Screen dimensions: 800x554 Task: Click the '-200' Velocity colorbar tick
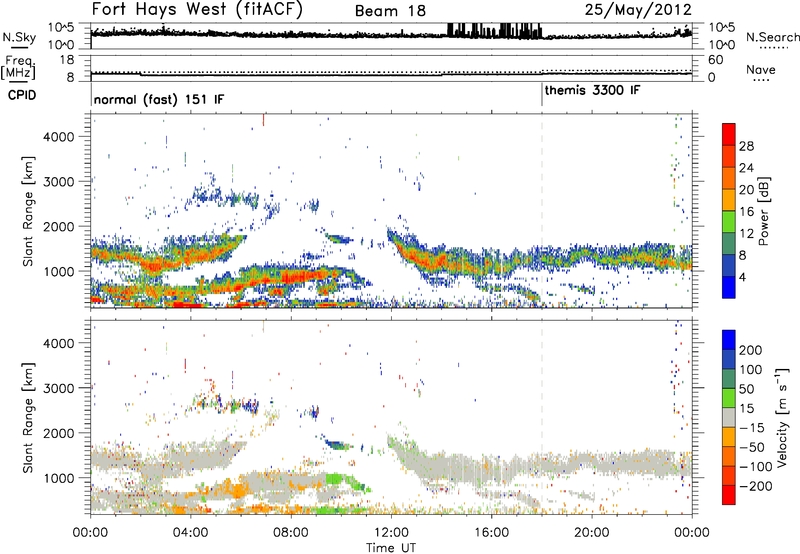click(x=754, y=486)
